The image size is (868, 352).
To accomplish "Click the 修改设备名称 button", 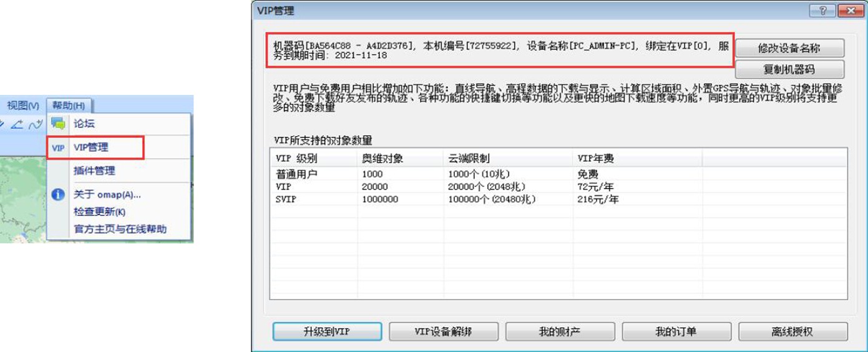I will click(x=789, y=48).
